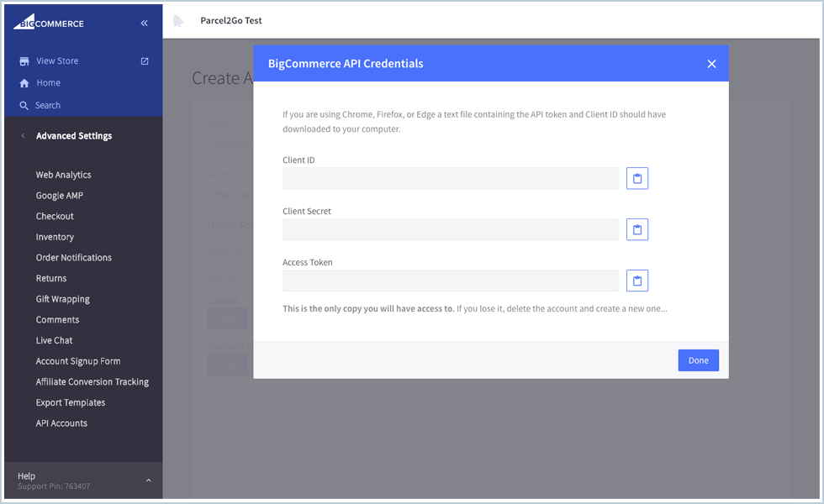
Task: Switch to Export Templates settings
Action: (x=71, y=402)
